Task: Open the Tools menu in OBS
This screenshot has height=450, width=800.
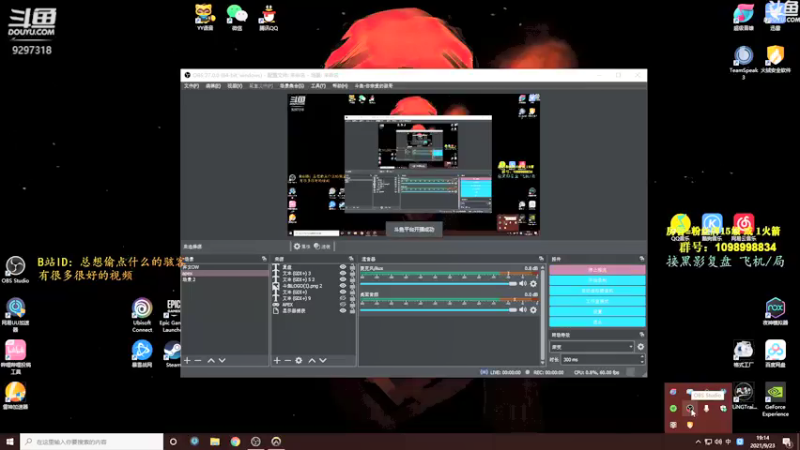Action: pos(318,86)
